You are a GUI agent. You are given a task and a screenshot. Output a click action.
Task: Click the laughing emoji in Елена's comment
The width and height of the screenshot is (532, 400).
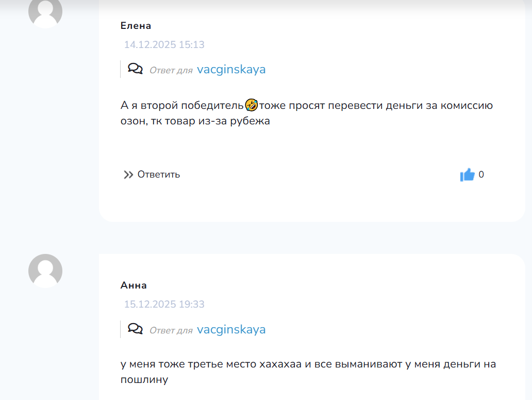pyautogui.click(x=251, y=106)
